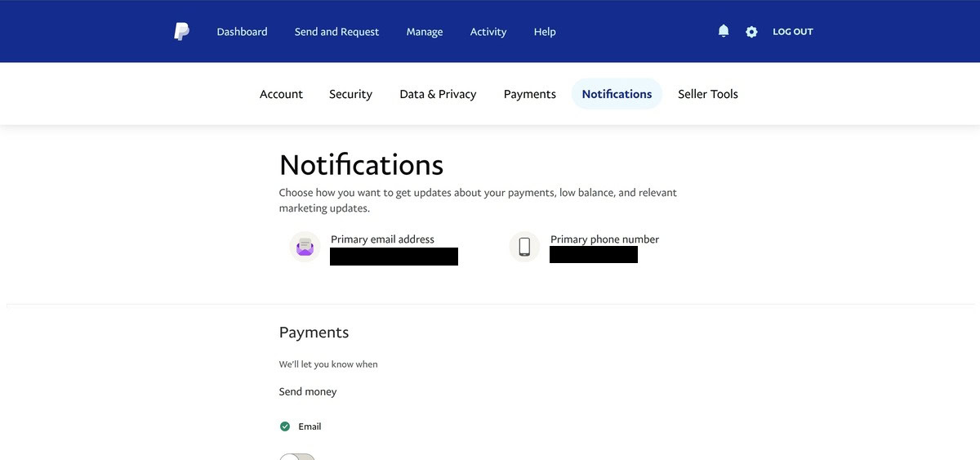Open the Help menu item
Image resolution: width=980 pixels, height=460 pixels.
coord(545,32)
